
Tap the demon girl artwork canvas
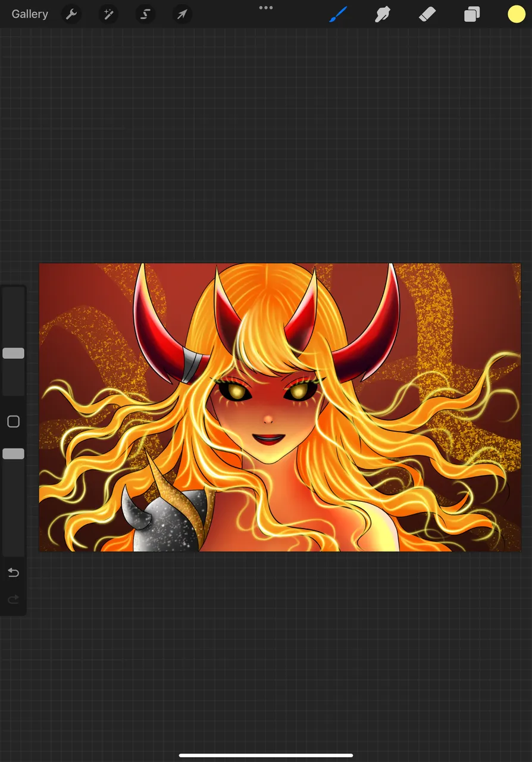[280, 407]
